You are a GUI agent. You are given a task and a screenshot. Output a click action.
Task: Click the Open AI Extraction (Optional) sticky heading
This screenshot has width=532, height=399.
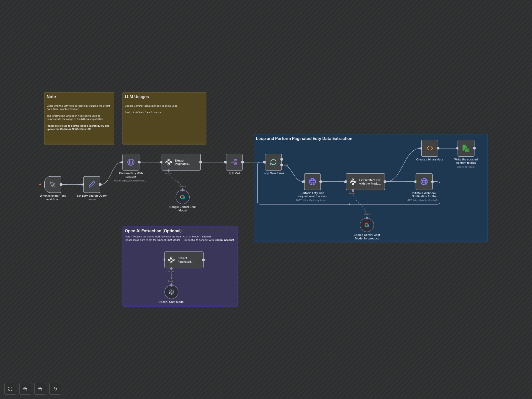tap(153, 231)
